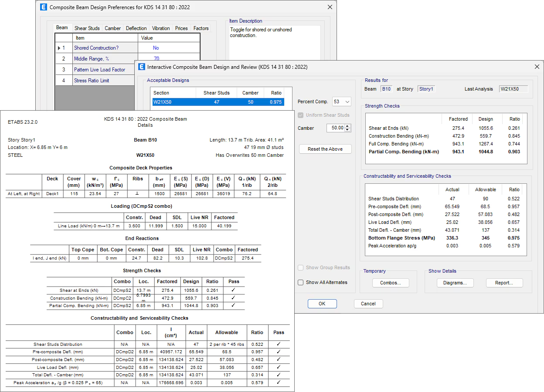The image size is (544, 392).
Task: Click the Report button
Action: [x=504, y=283]
